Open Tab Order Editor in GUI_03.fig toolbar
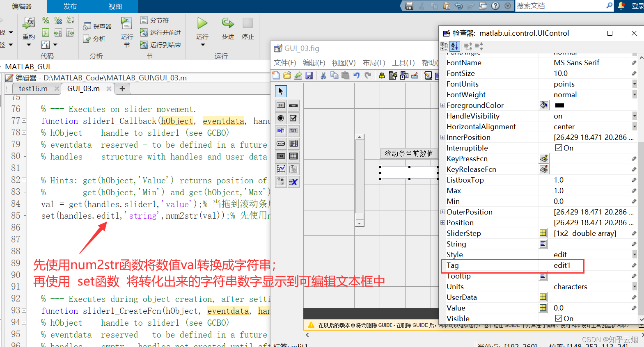644x347 pixels. (x=404, y=75)
